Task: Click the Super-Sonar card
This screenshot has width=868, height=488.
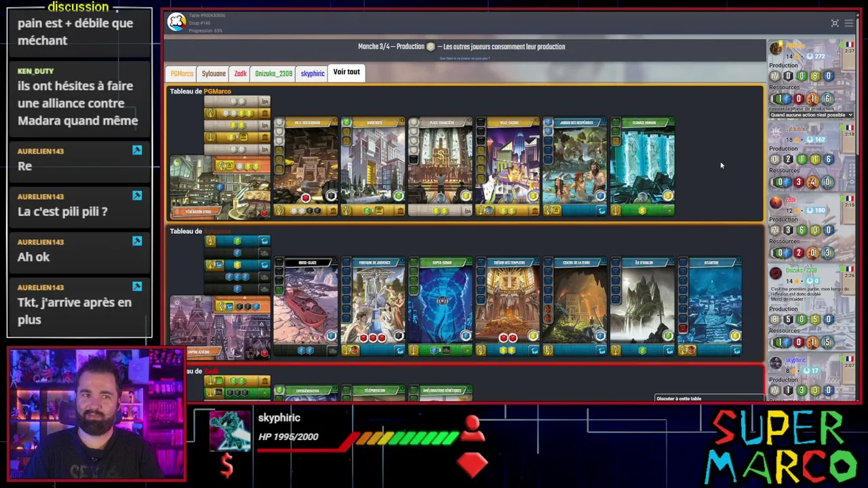Action: tap(440, 306)
